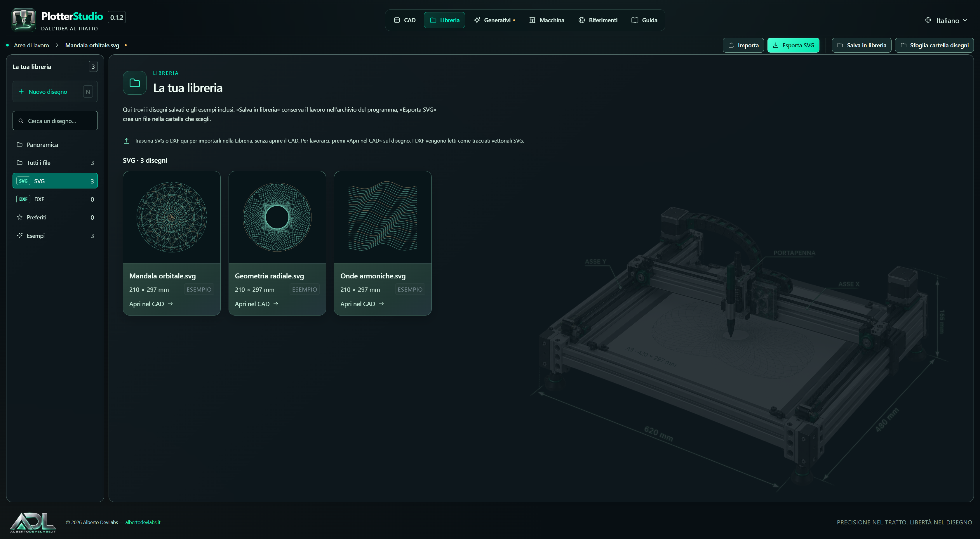The image size is (980, 539).
Task: Go to the Macchina tab
Action: 547,20
